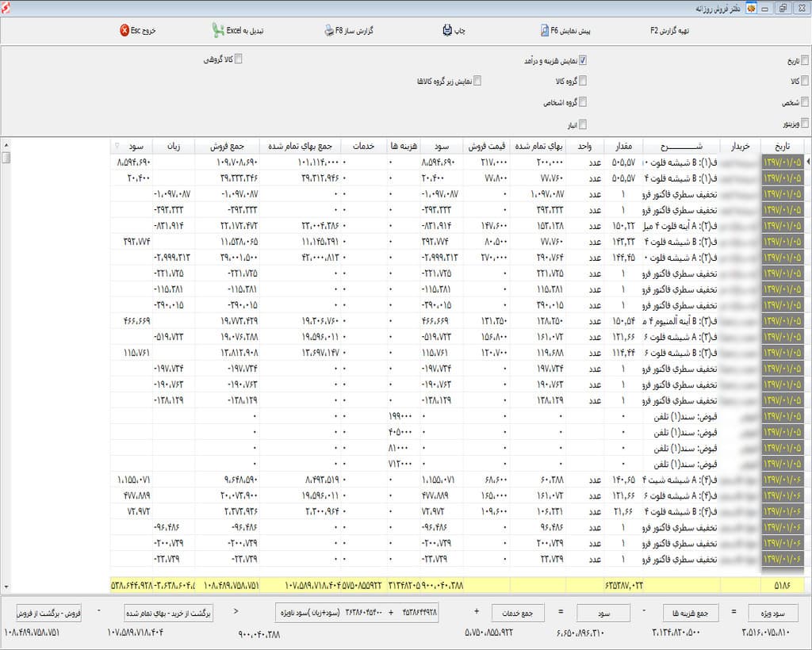Viewport: 812px width, 650px height.
Task: Sort by the واحد column header
Action: [584, 146]
